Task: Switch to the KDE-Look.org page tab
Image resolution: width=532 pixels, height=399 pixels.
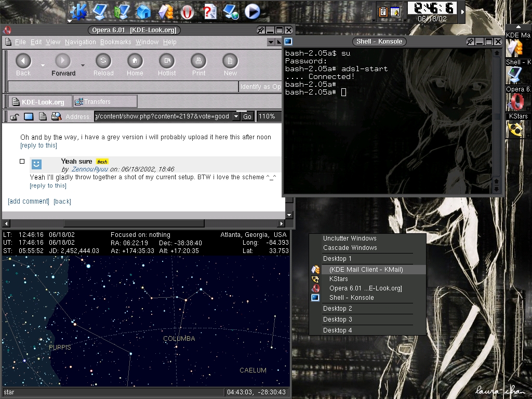Action: pos(39,102)
